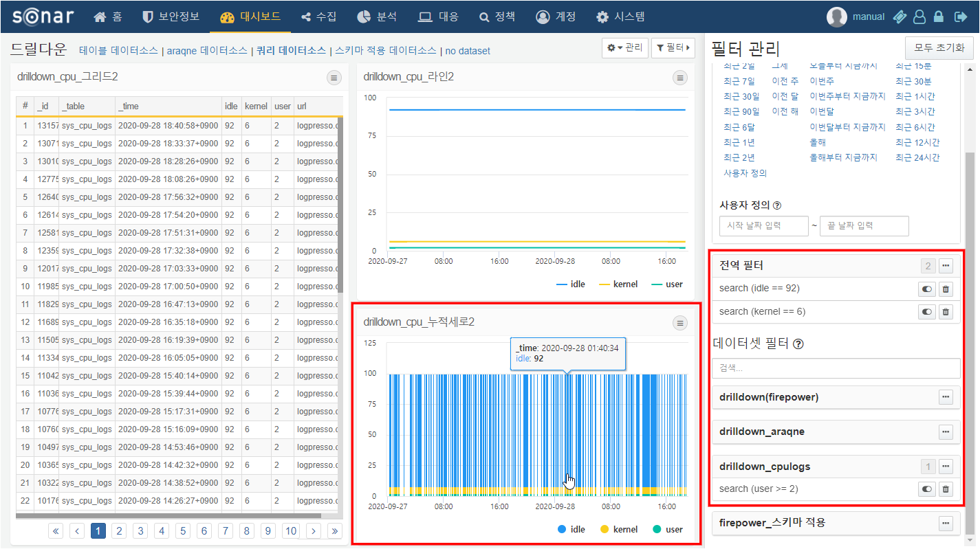Click grid table horizontal scrollbar

click(x=168, y=515)
